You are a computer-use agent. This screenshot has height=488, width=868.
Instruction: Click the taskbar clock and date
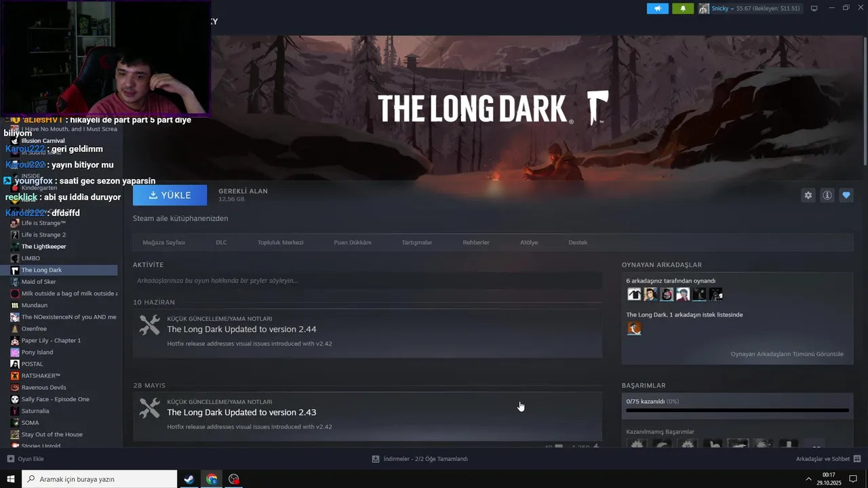(x=829, y=479)
